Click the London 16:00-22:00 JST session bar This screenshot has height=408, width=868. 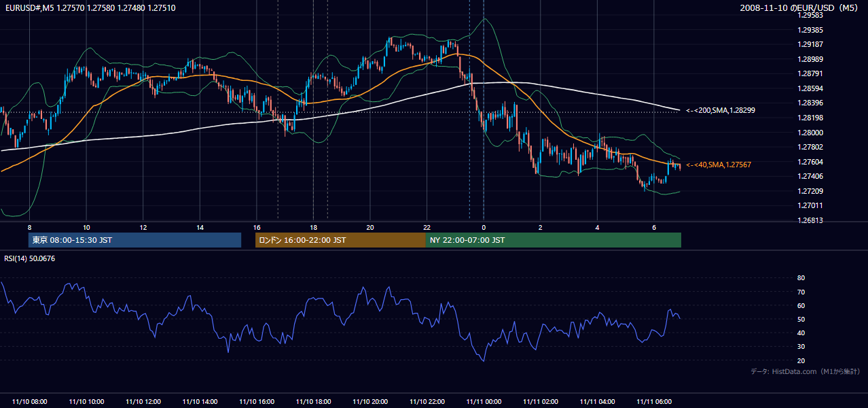pyautogui.click(x=340, y=240)
